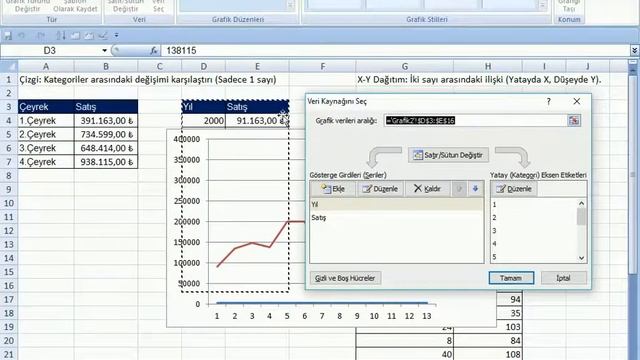The height and width of the screenshot is (360, 640).
Task: Click İptal to cancel the dialog
Action: point(564,278)
